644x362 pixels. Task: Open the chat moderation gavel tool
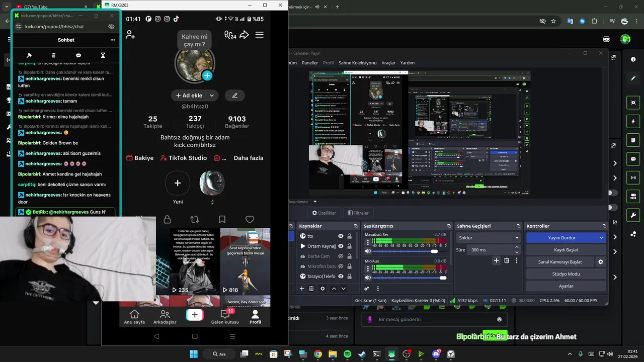click(x=29, y=55)
